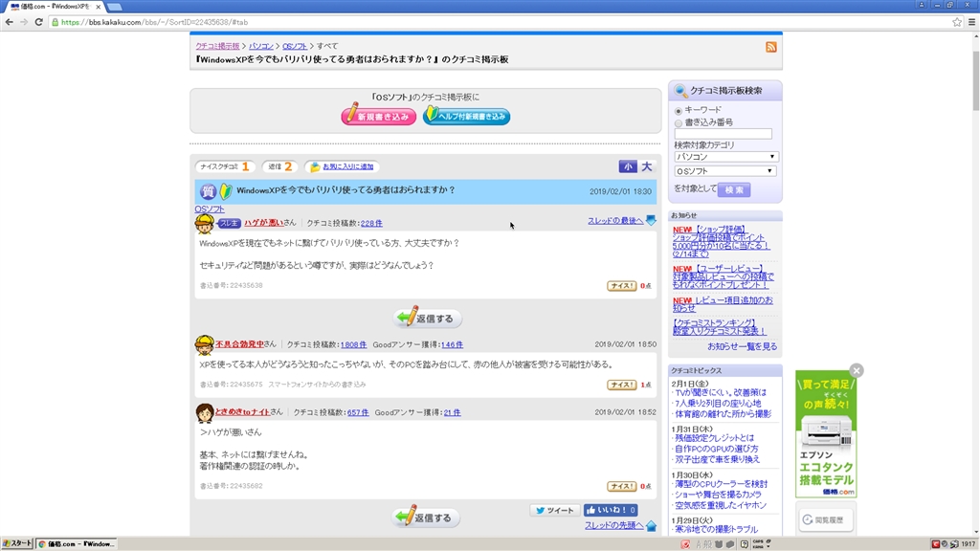Open the OSソフト category dropdown
Viewport: 980px width, 551px height.
(x=725, y=171)
